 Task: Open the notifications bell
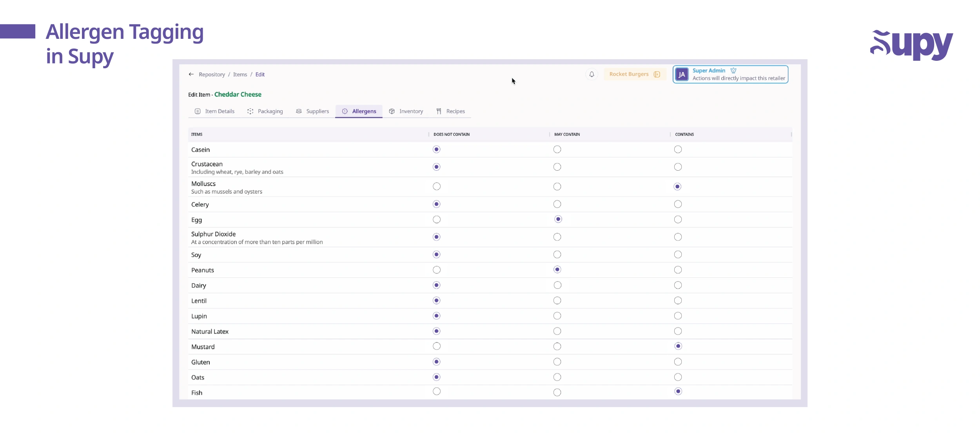pos(592,74)
